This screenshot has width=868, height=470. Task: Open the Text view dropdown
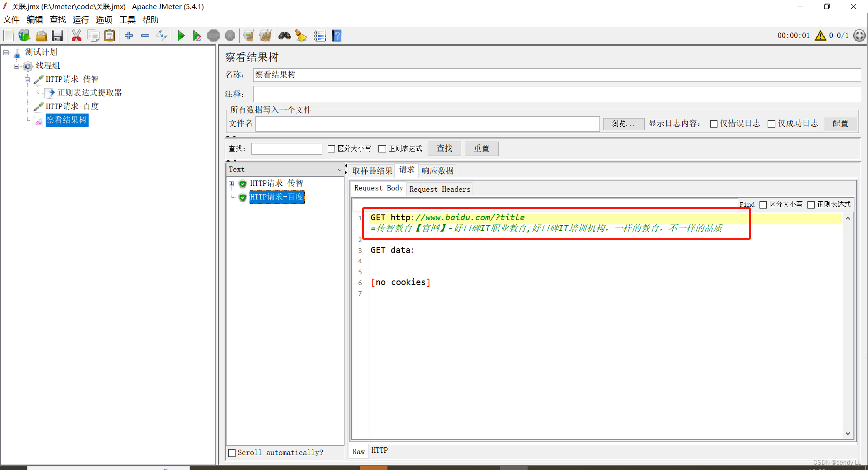tap(339, 169)
